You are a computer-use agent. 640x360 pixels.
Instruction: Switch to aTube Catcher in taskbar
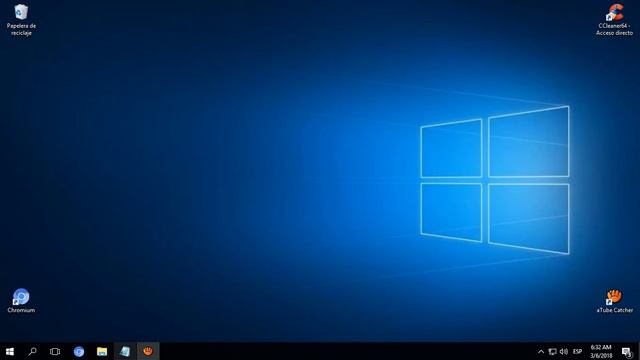148,351
